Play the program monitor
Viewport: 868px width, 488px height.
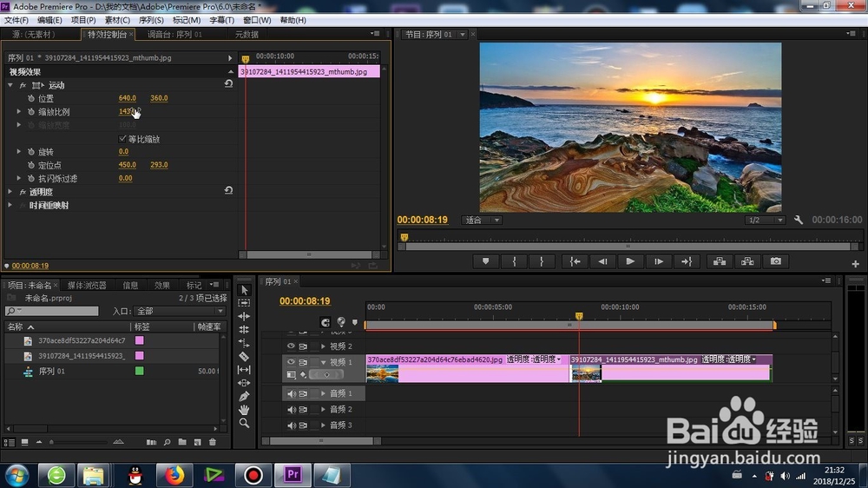[x=630, y=261]
